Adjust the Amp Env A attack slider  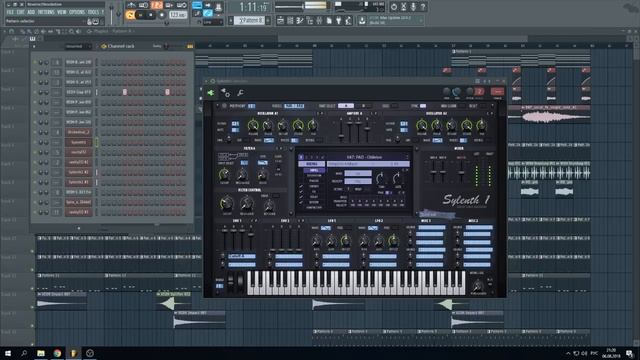341,130
